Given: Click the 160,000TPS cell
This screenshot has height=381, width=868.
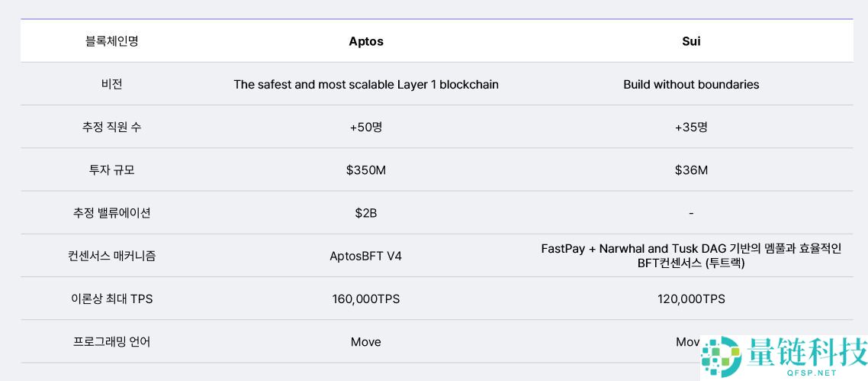Looking at the screenshot, I should click(x=366, y=299).
